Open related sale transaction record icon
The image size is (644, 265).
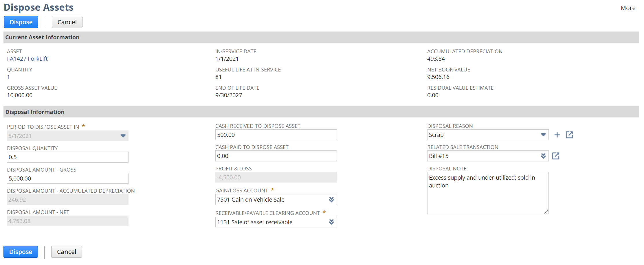(x=556, y=156)
